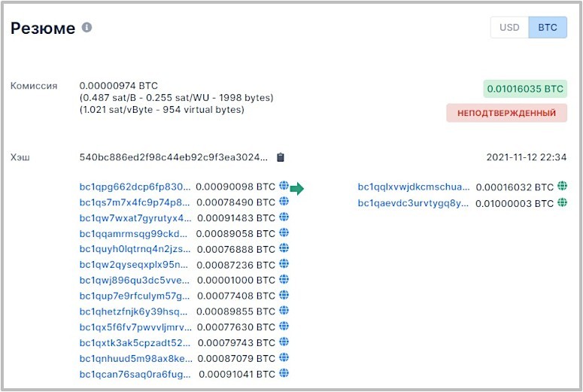583x392 pixels.
Task: Open input address bc1qxtk3ak5cpzadt52...
Action: pyautogui.click(x=135, y=343)
